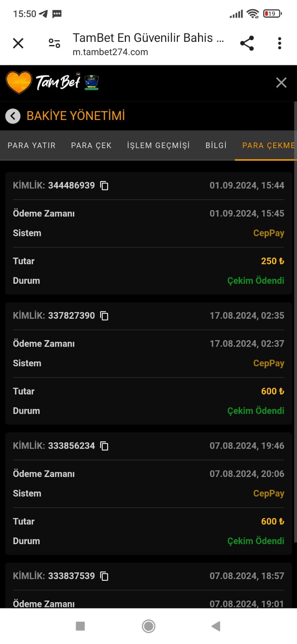Select the BİLGİ tab
Screen dimensions: 297x644
[x=216, y=145]
